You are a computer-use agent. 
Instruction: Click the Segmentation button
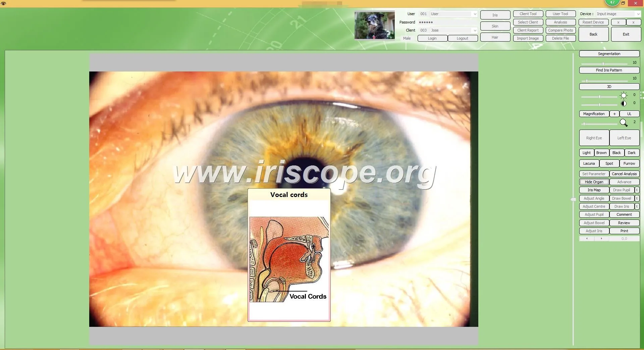click(x=609, y=54)
